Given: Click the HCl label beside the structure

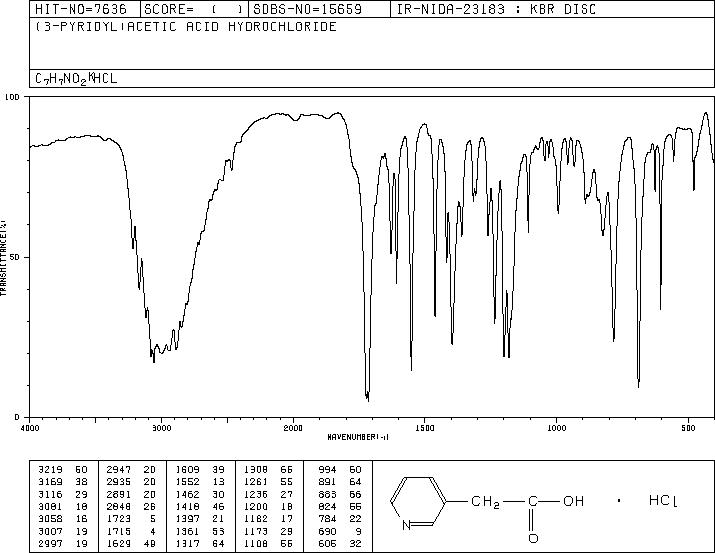Looking at the screenshot, I should 663,501.
